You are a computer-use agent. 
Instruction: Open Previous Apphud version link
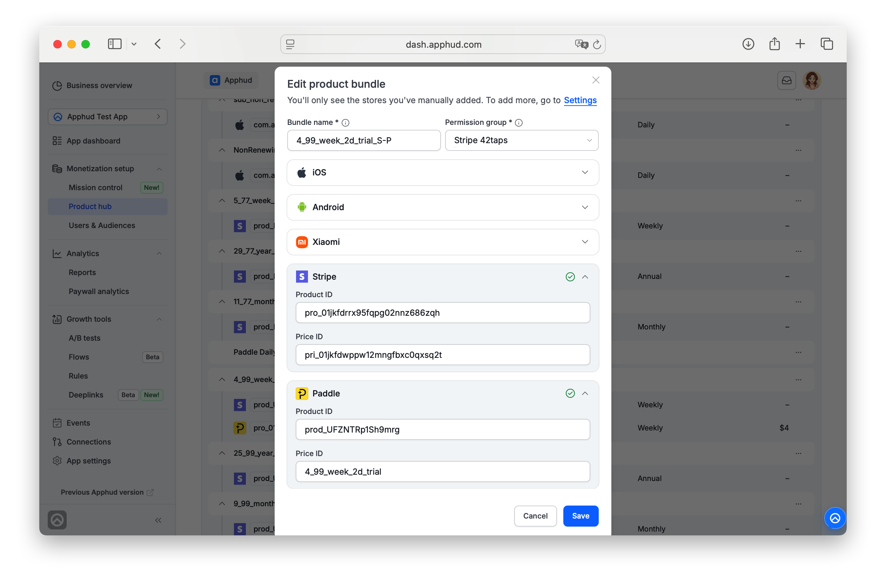[107, 492]
